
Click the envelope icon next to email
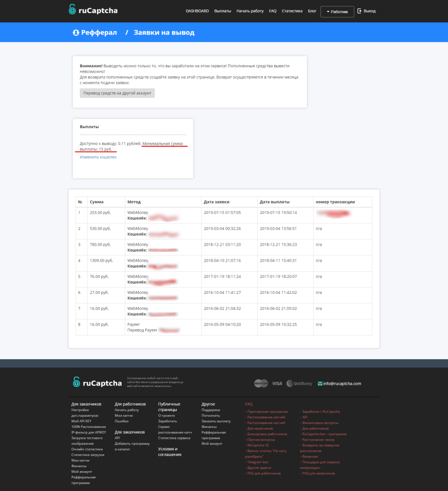320,383
